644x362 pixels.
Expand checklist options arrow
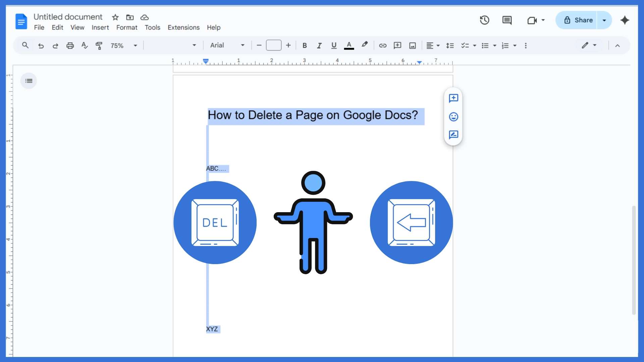(475, 46)
